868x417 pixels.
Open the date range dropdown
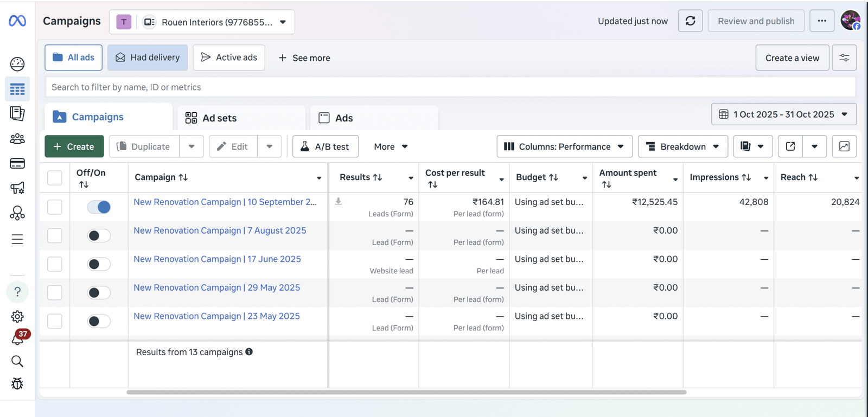(783, 114)
